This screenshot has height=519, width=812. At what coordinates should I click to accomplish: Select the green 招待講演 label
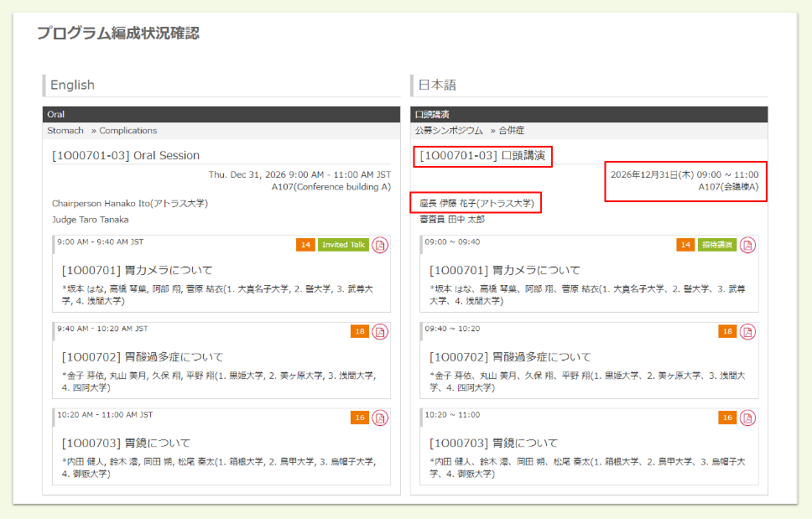[x=716, y=245]
